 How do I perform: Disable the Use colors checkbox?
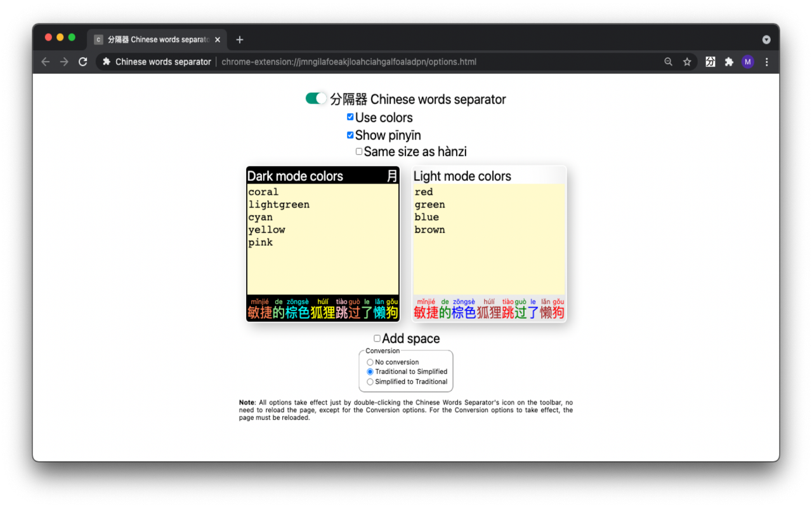[350, 117]
